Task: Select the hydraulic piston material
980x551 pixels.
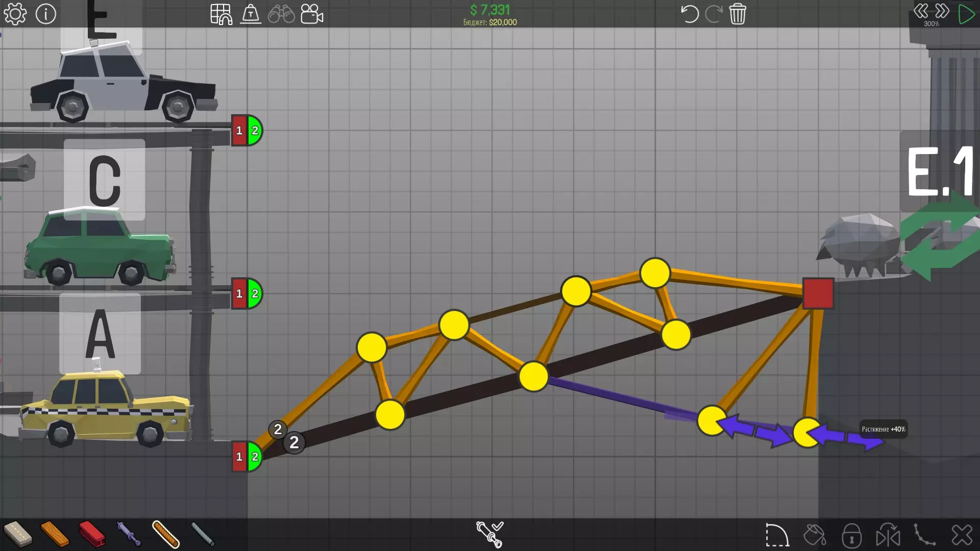Action: tap(129, 534)
